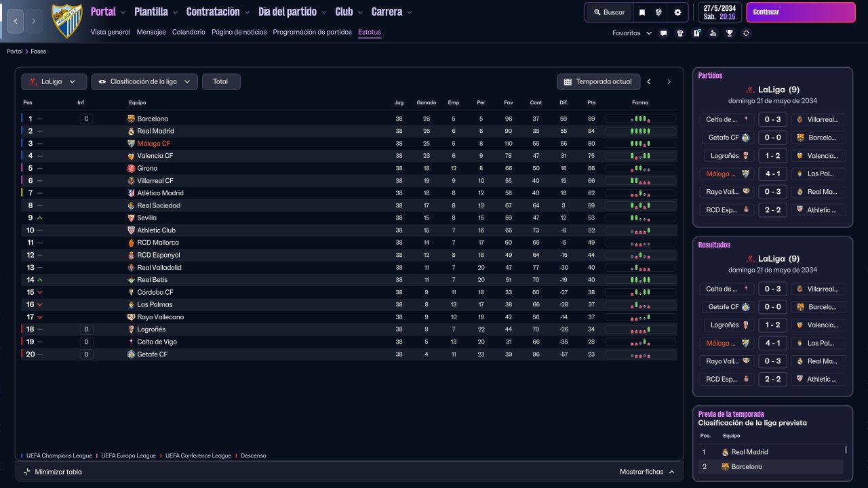Screen dimensions: 868x488
Task: Click the Portal breadcrumb link
Action: pyautogui.click(x=14, y=52)
